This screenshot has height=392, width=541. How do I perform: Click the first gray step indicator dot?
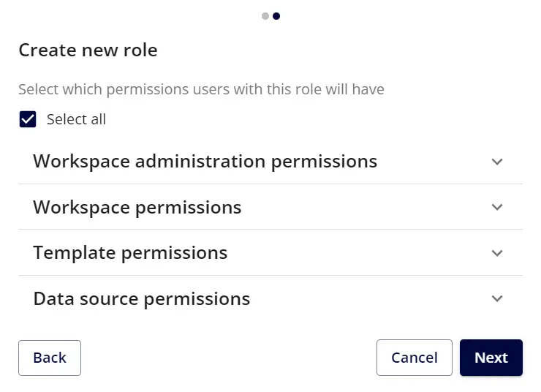pos(265,16)
